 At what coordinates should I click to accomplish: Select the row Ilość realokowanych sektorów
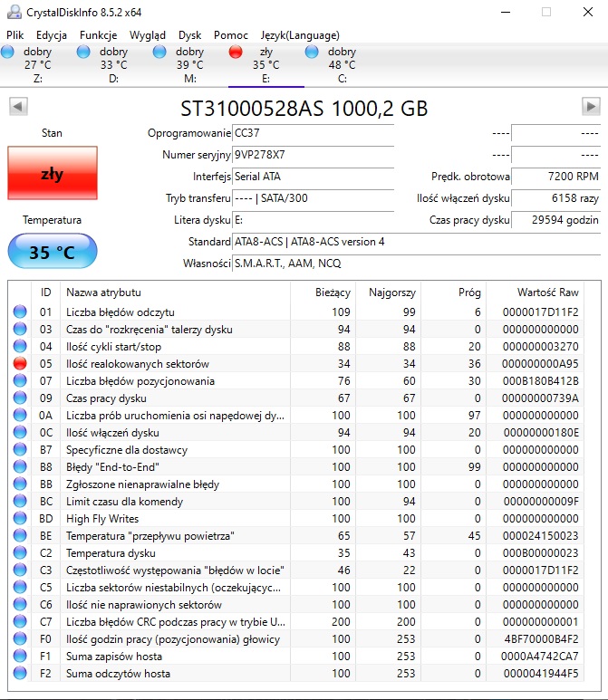tap(296, 363)
